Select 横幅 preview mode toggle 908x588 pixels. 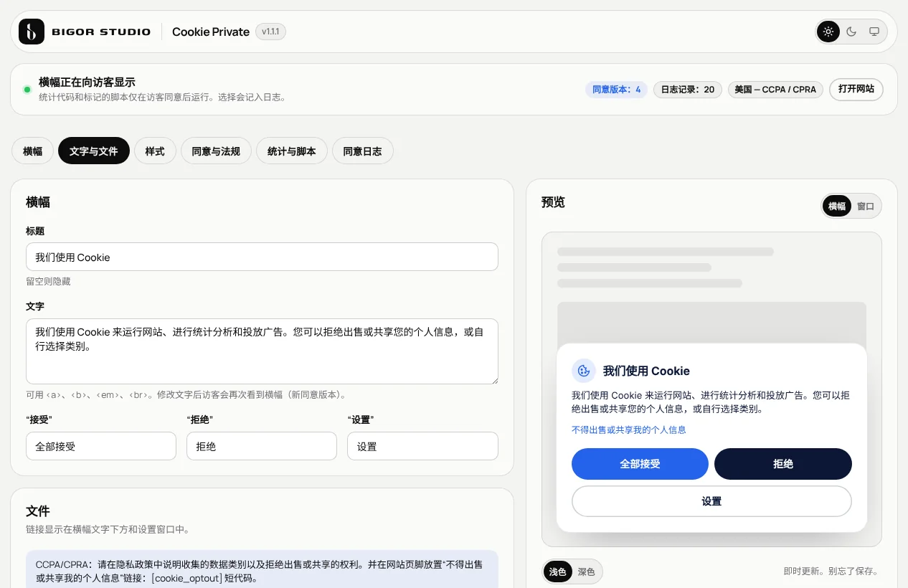click(x=837, y=206)
